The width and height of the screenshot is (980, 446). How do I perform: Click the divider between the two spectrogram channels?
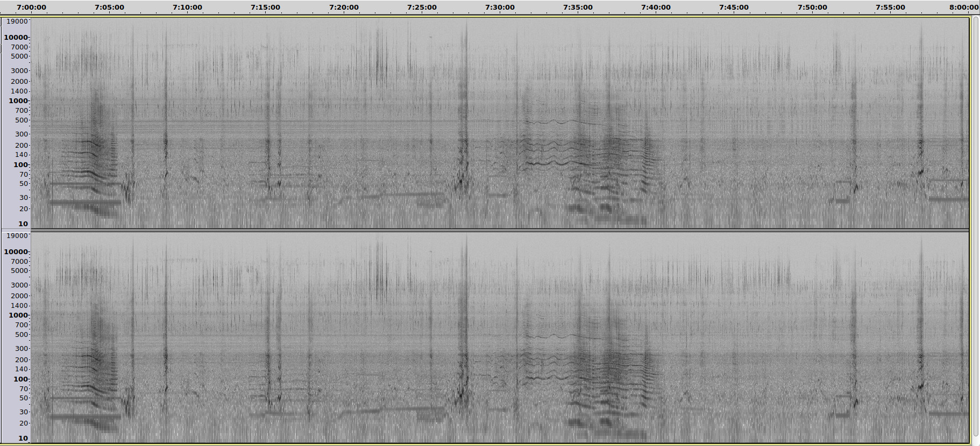click(x=499, y=231)
